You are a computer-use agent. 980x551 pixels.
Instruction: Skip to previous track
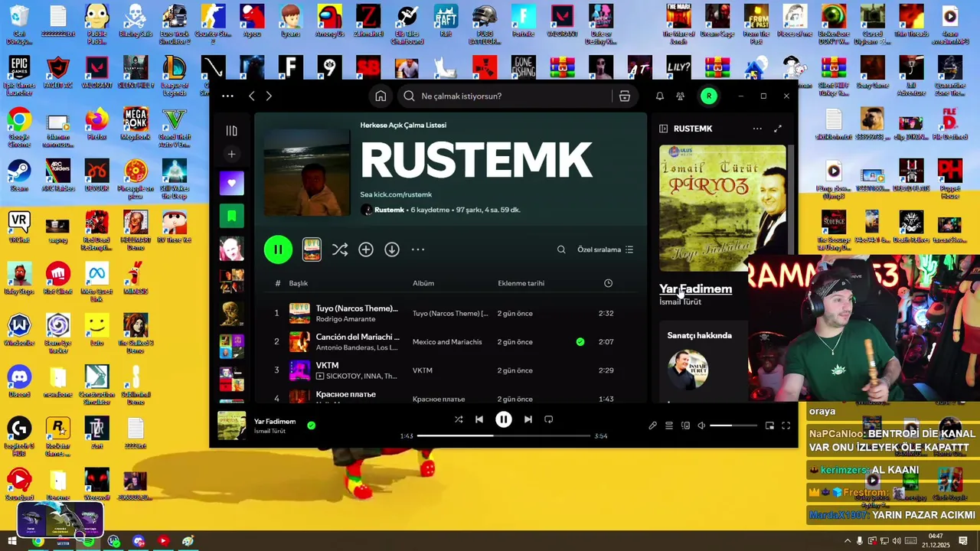(x=479, y=419)
